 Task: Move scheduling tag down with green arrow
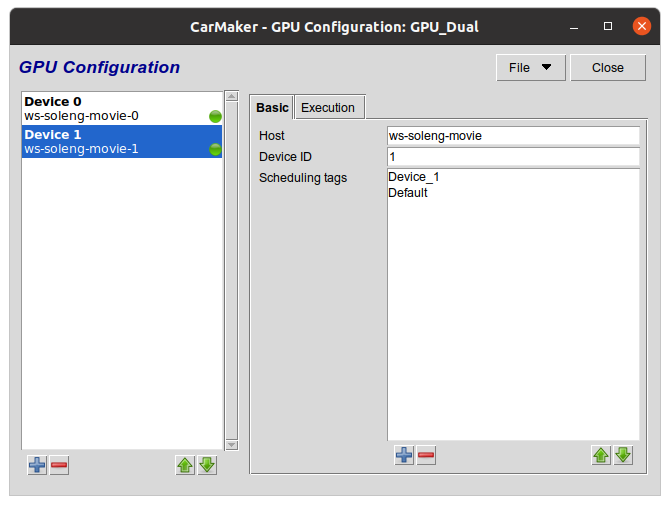622,455
